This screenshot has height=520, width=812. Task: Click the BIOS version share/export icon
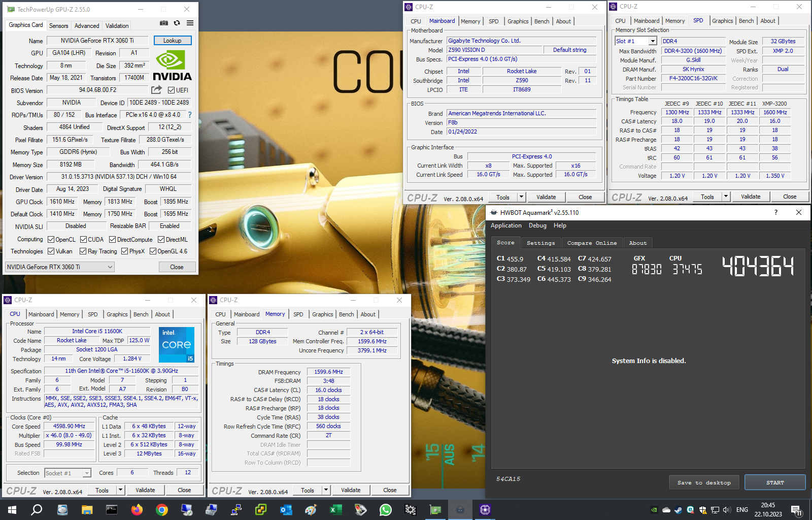[156, 90]
